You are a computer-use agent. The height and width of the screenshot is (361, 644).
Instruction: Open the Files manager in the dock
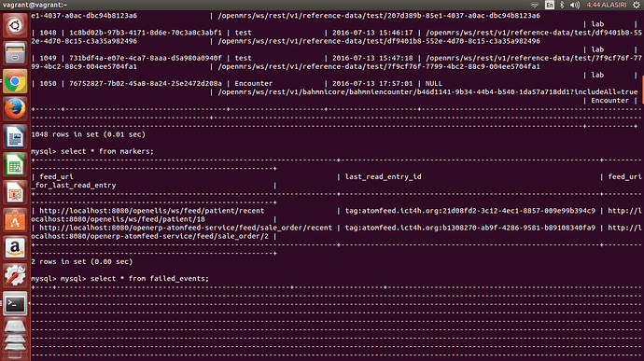click(x=15, y=53)
